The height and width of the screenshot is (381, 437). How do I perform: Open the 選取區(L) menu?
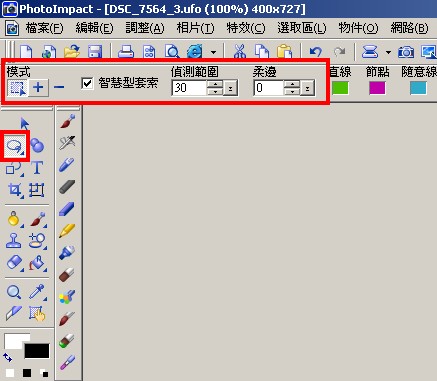302,28
